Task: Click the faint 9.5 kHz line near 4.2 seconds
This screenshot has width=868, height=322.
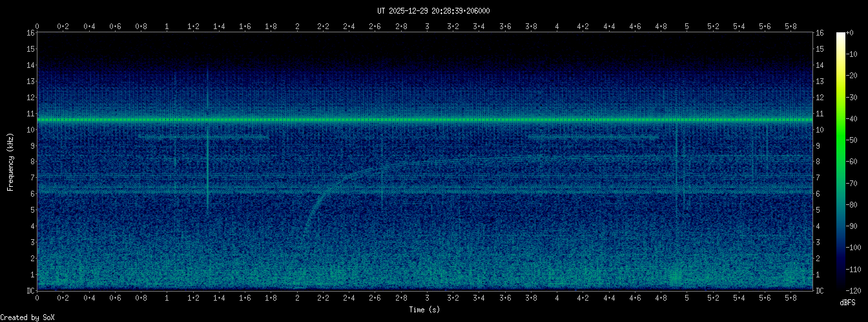Action: click(x=583, y=137)
